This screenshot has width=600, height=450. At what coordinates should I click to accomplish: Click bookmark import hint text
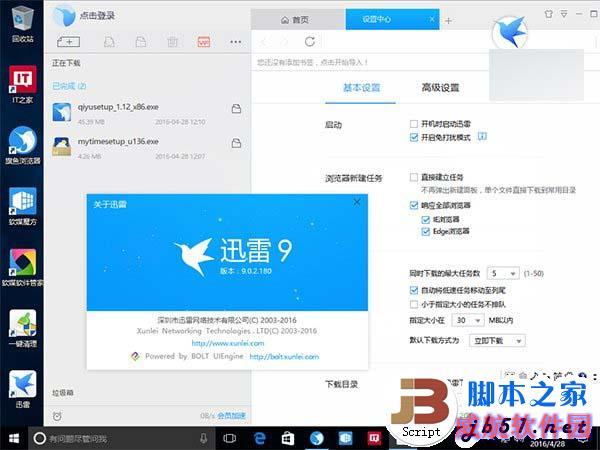tap(312, 62)
